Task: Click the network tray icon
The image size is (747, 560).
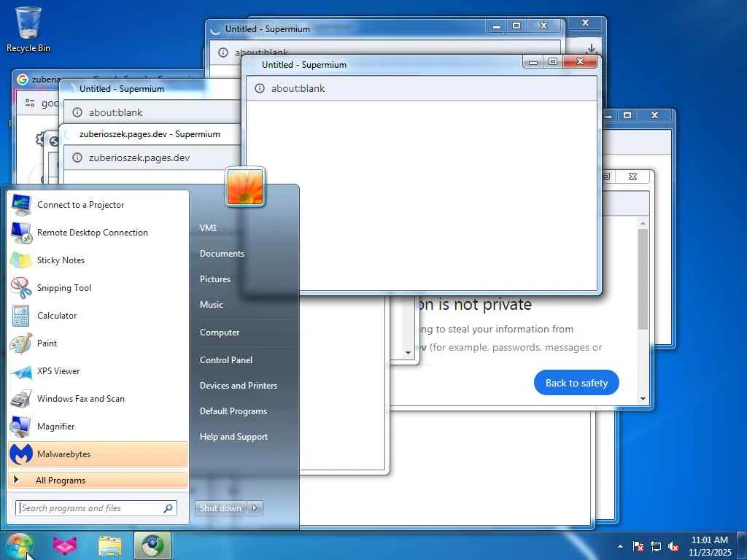Action: coord(656,546)
